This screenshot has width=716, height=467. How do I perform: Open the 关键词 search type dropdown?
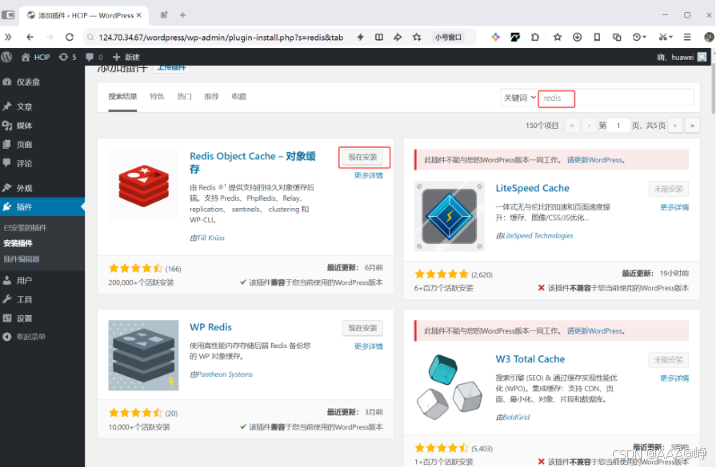point(519,98)
